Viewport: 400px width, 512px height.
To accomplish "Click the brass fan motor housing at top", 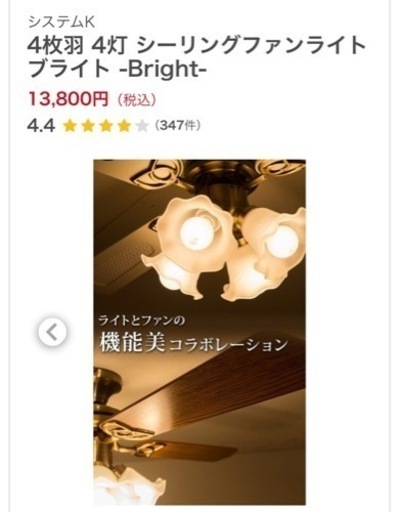I will click(x=218, y=187).
